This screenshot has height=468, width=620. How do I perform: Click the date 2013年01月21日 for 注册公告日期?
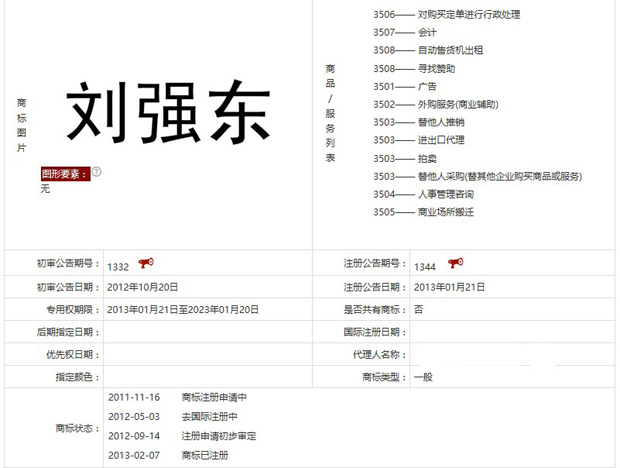(449, 287)
